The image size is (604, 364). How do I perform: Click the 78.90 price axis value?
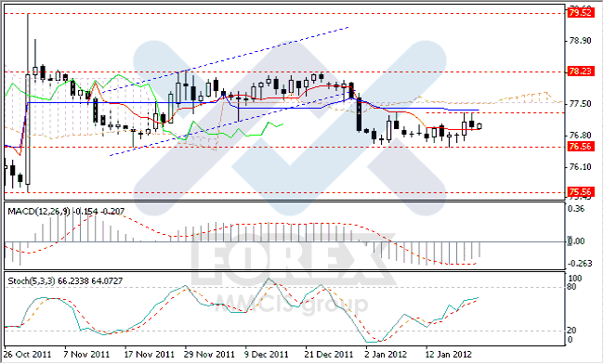(580, 41)
